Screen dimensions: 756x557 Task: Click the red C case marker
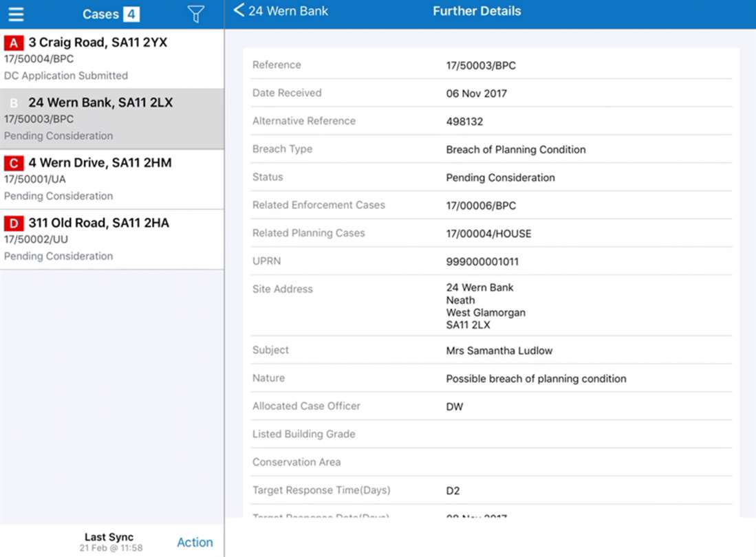click(14, 163)
